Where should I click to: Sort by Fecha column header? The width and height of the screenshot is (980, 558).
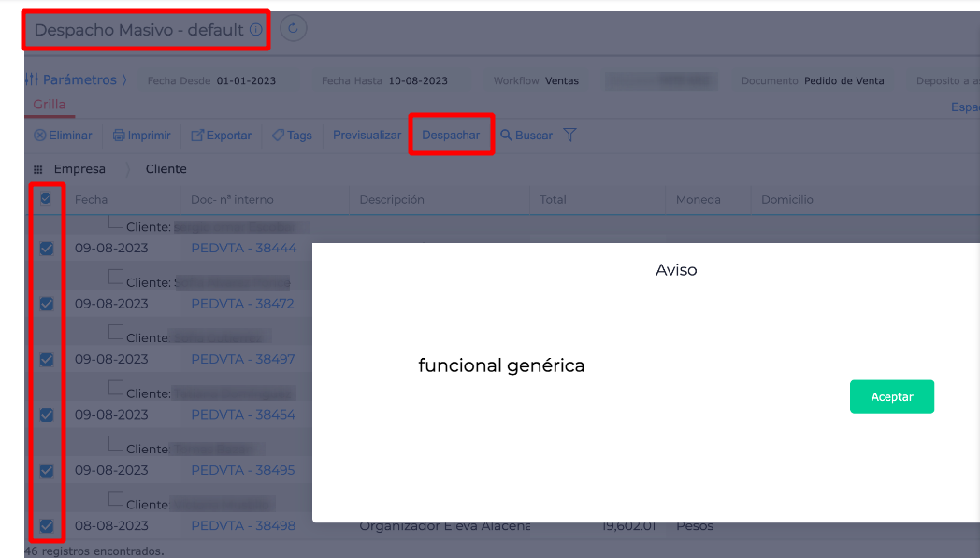92,200
